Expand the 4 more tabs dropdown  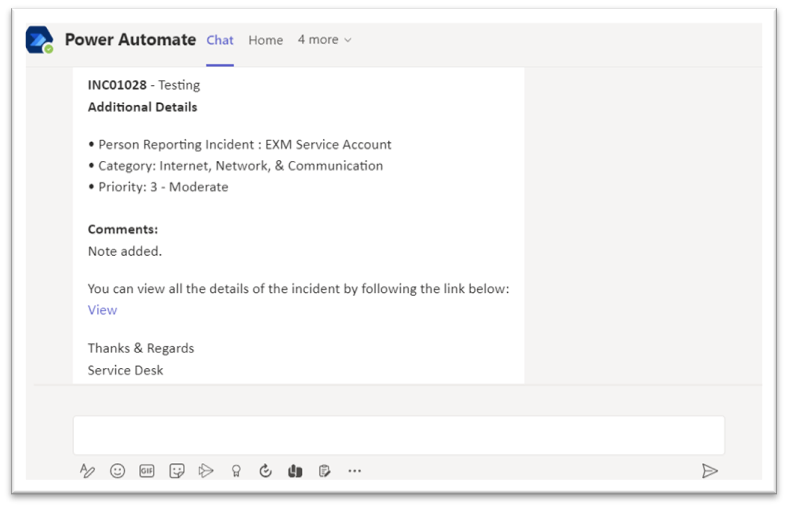324,40
